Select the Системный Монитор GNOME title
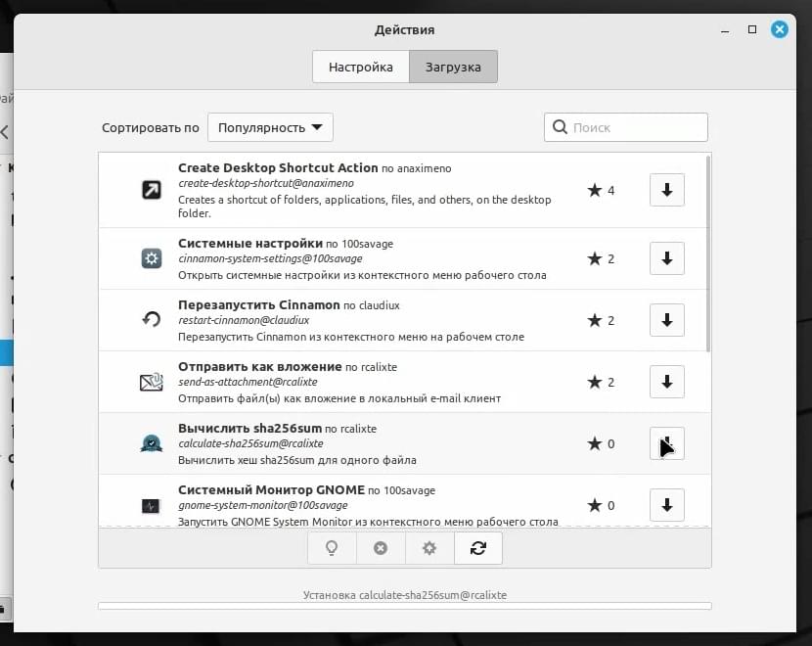The height and width of the screenshot is (646, 812). [x=271, y=489]
